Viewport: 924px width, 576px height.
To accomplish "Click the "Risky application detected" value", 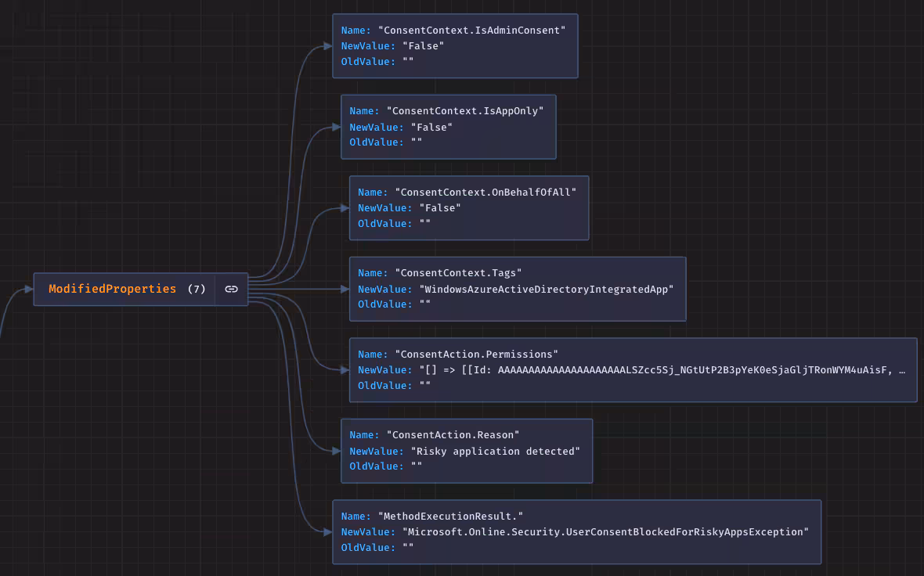I will (496, 452).
